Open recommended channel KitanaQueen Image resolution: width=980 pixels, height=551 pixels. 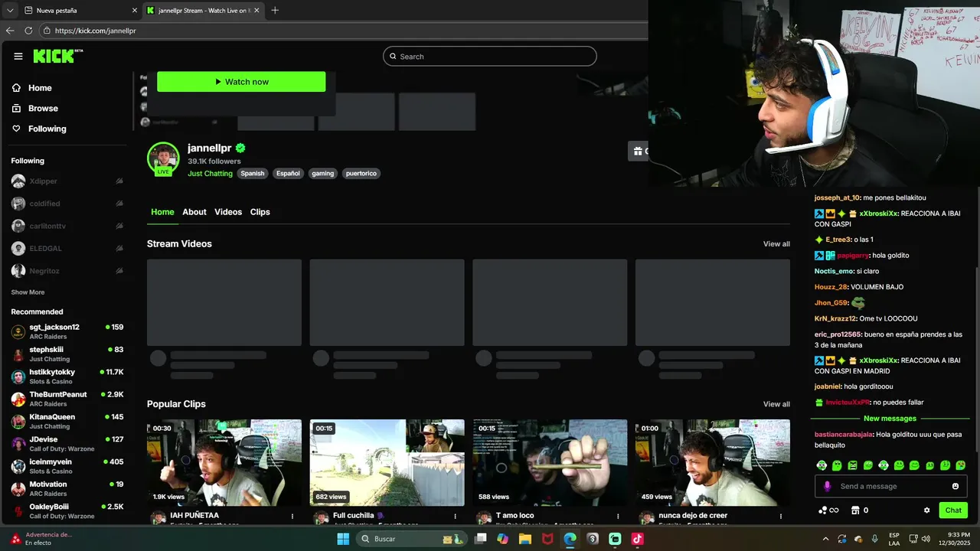point(67,422)
